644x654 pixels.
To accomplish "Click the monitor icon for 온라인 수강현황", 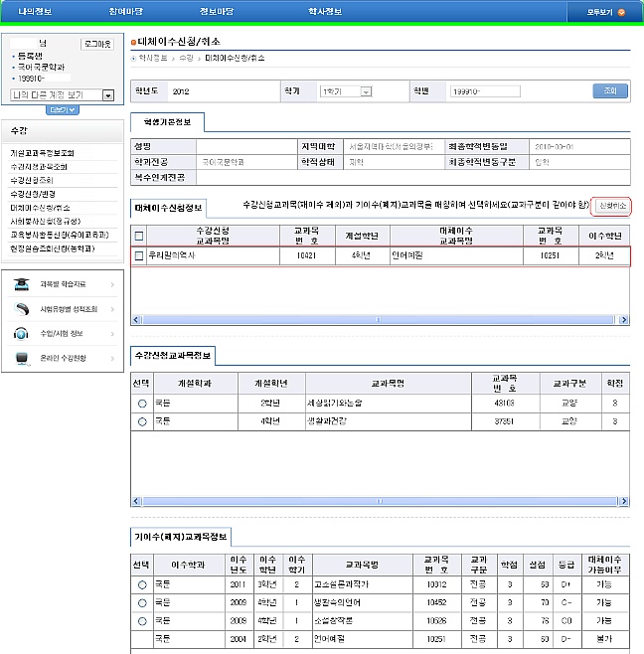I will coord(22,357).
